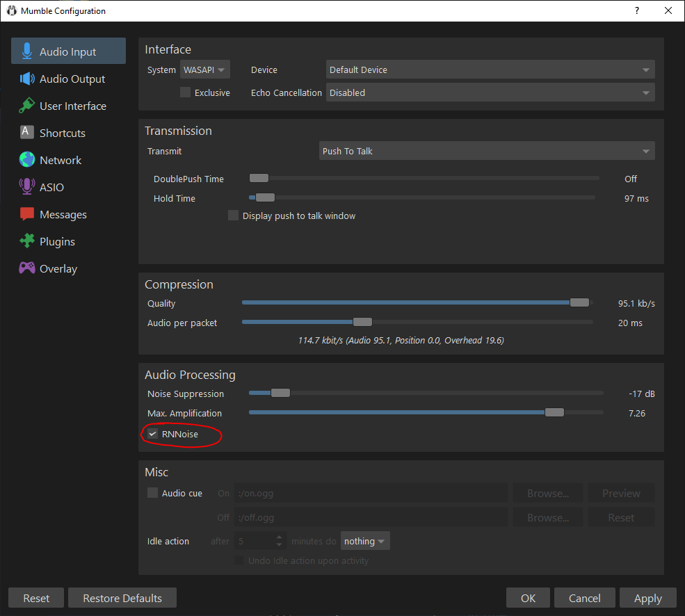Toggle the Audio cue checkbox
This screenshot has width=685, height=616.
pos(153,494)
